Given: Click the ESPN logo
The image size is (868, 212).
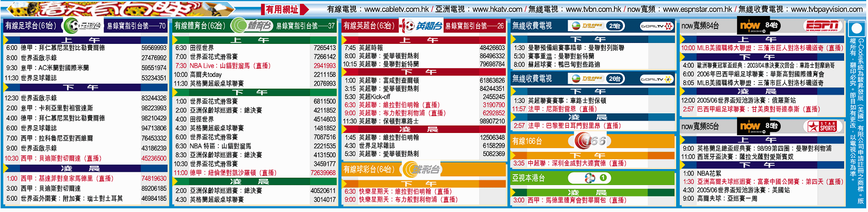Looking at the screenshot, I should (x=822, y=26).
